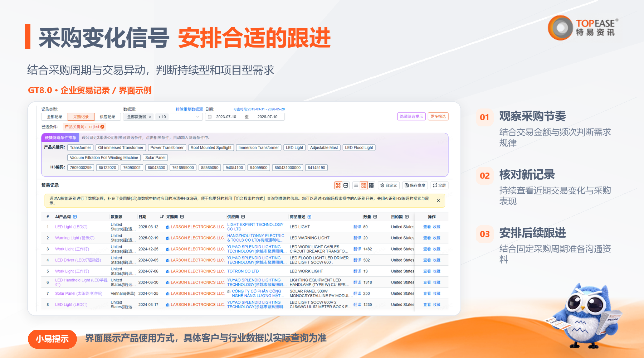Select the fit-to-content view icon

(x=338, y=185)
